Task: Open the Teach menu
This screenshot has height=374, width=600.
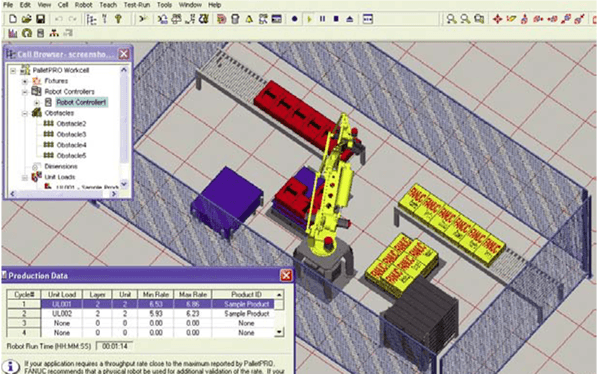Action: [108, 5]
